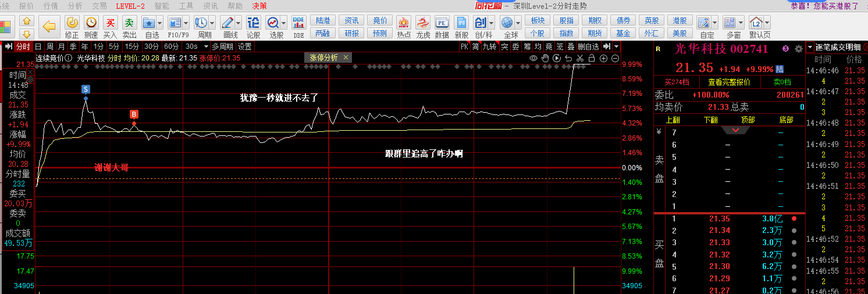868x294 pixels.
Task: Click the 研报 research report button
Action: pos(351,33)
